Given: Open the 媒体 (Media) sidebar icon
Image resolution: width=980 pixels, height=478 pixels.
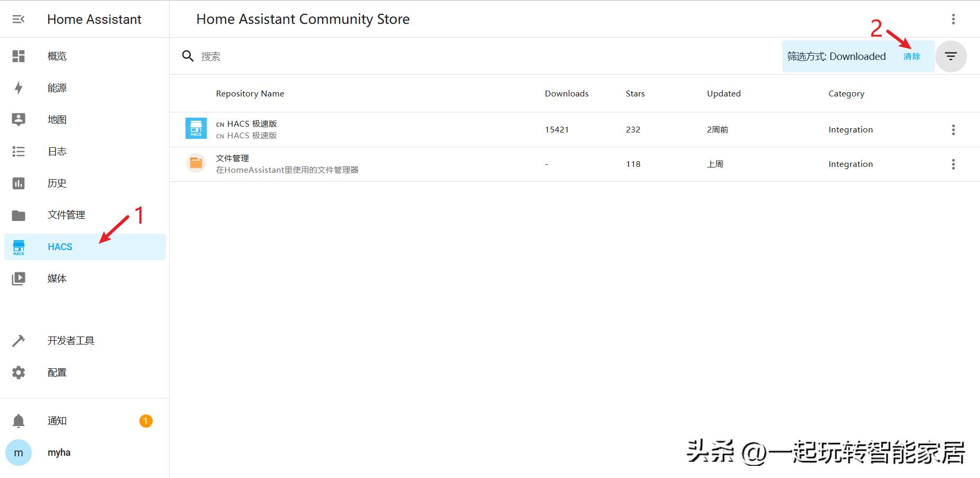Looking at the screenshot, I should click(x=19, y=278).
